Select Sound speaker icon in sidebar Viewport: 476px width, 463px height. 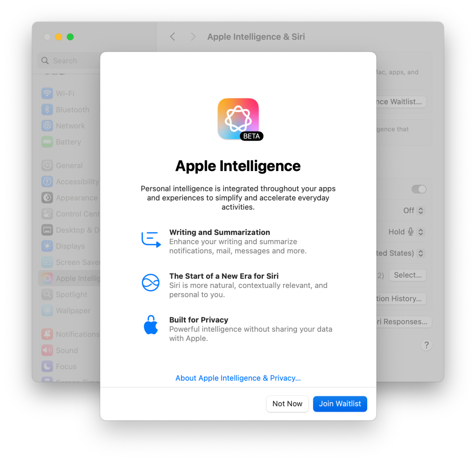tap(47, 350)
